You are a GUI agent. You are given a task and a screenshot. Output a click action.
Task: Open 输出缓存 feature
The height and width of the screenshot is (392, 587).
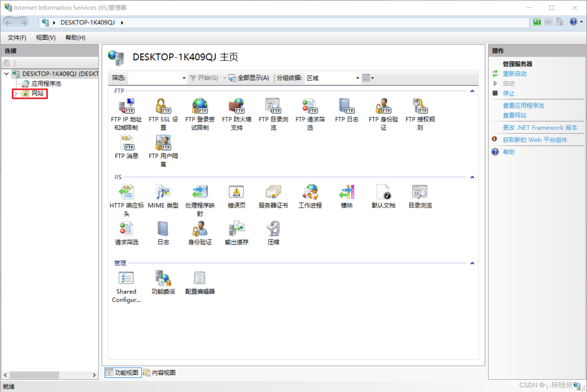tap(237, 233)
